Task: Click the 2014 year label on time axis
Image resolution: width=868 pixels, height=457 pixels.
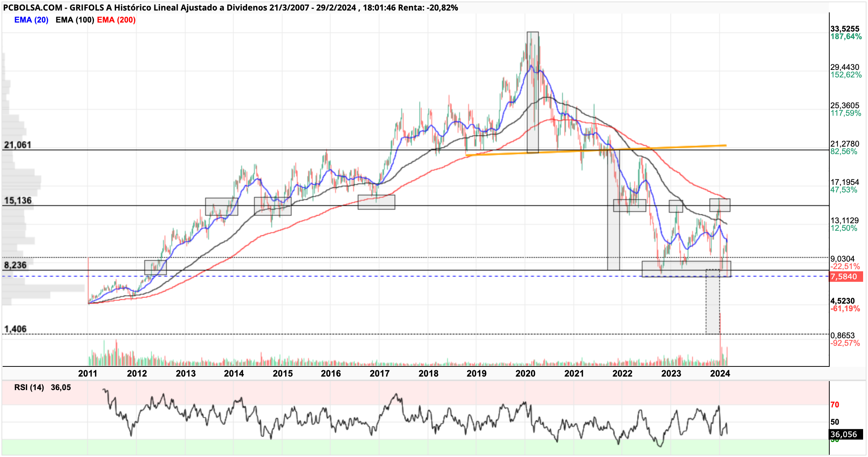Action: pyautogui.click(x=234, y=374)
